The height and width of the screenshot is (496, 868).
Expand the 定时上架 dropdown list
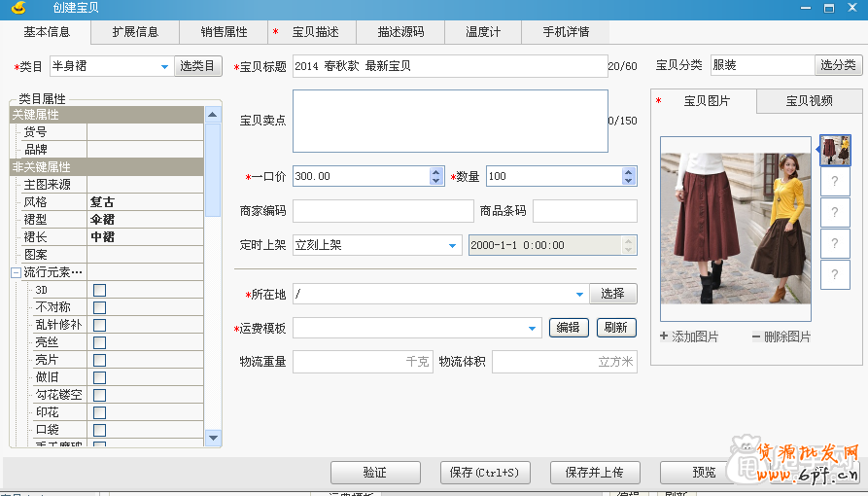pos(453,245)
